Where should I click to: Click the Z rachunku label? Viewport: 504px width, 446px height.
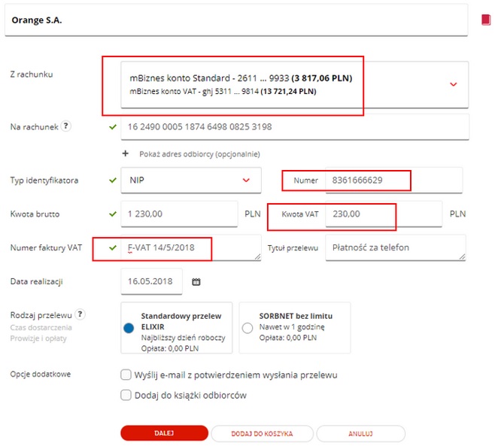pos(32,74)
